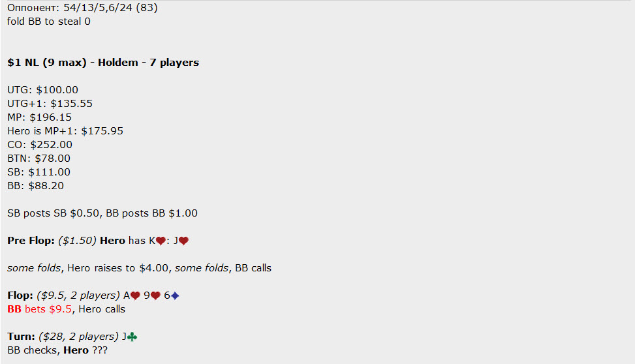Image resolution: width=635 pixels, height=364 pixels.
Task: Click the 'Flop:' label
Action: coord(20,296)
